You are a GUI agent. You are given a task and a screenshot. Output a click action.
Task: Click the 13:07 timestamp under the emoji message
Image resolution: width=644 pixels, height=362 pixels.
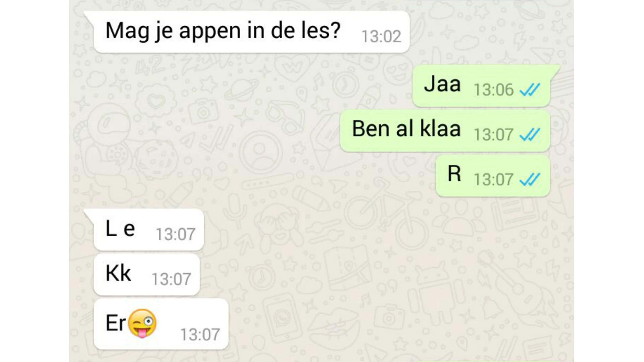point(200,335)
